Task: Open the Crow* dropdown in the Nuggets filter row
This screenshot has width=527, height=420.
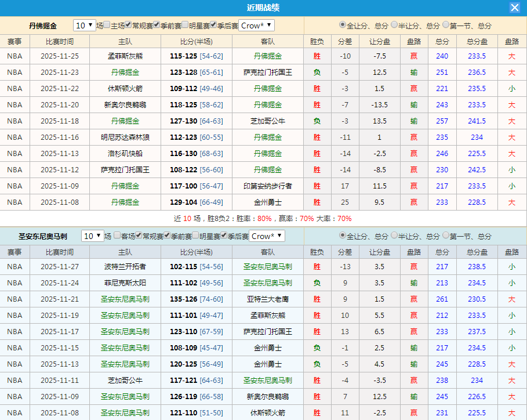Action: pos(255,26)
